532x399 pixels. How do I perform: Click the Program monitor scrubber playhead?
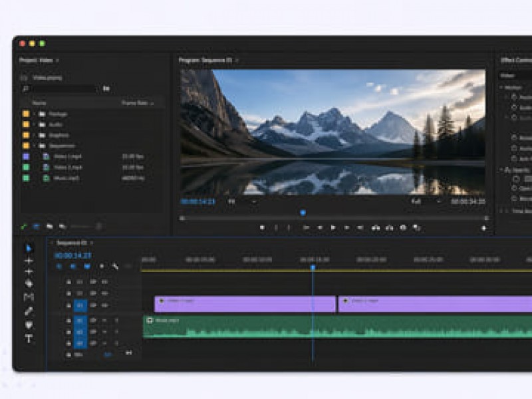click(x=303, y=213)
